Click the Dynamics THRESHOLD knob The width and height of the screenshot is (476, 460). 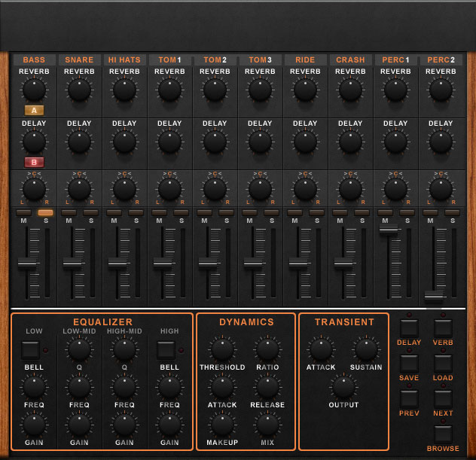222,349
